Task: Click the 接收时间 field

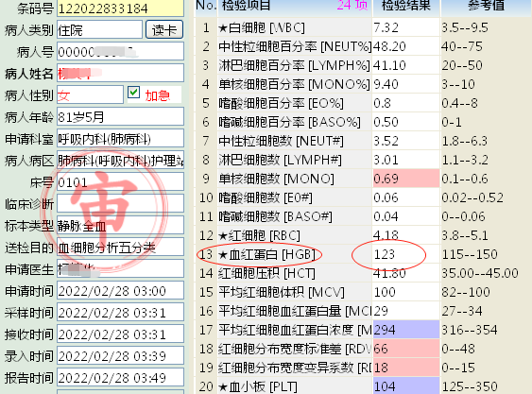Action: pos(120,334)
